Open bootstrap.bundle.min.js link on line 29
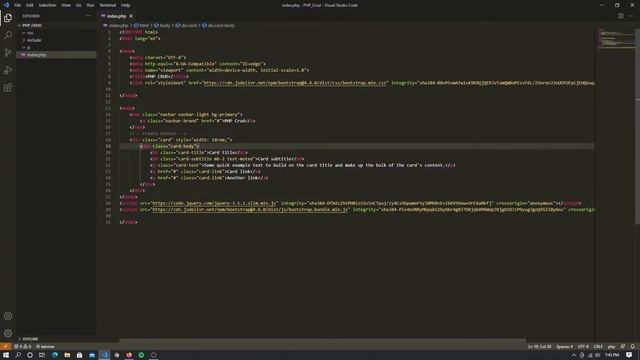The image size is (640, 360). pyautogui.click(x=250, y=209)
